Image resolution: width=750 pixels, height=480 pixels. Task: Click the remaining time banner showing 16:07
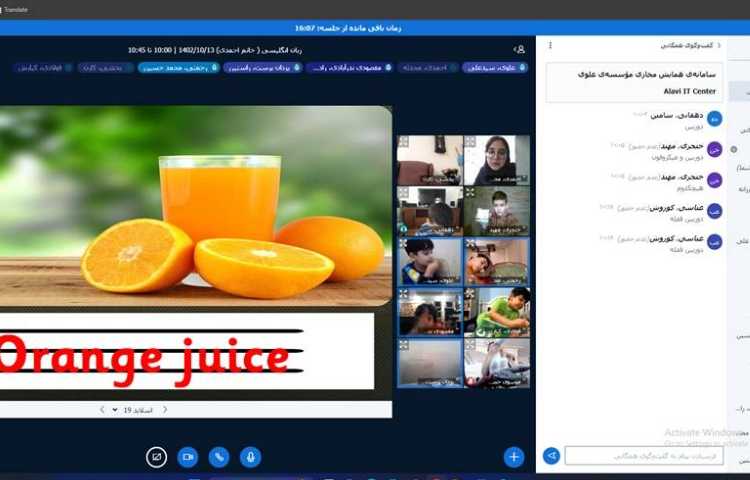click(x=348, y=28)
